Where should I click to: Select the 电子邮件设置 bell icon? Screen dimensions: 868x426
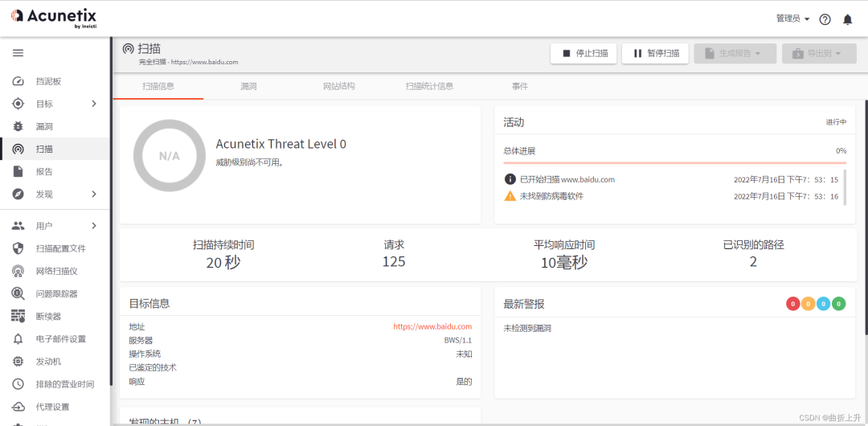[x=18, y=339]
